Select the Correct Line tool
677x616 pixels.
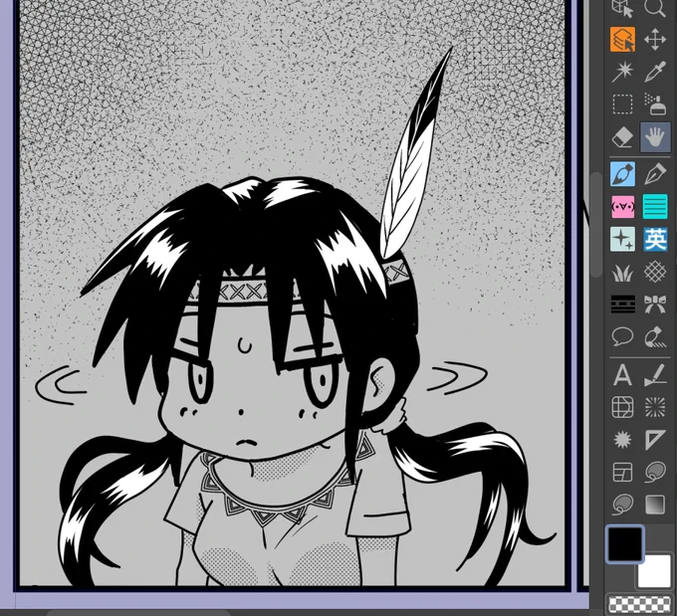655,375
